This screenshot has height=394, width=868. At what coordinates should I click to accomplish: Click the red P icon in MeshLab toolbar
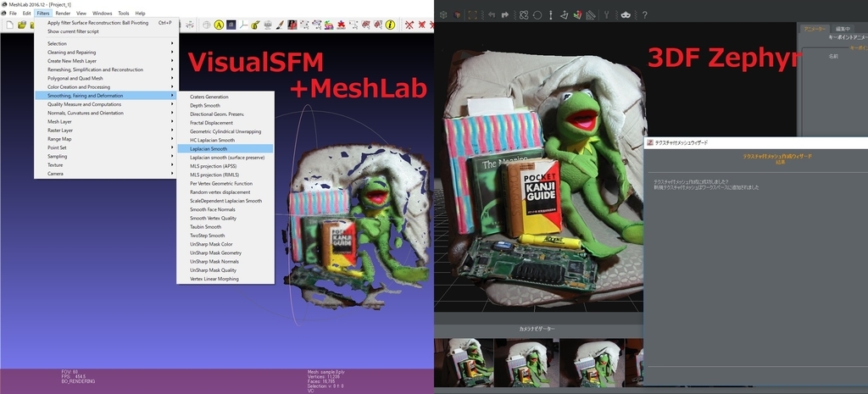click(292, 25)
